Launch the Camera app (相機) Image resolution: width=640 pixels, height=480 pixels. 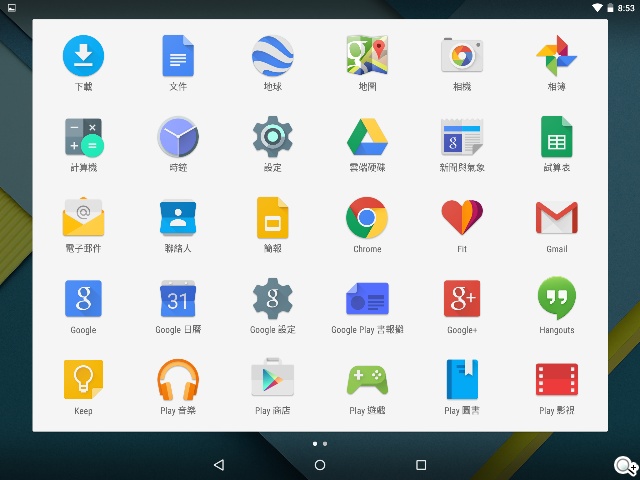tap(462, 56)
